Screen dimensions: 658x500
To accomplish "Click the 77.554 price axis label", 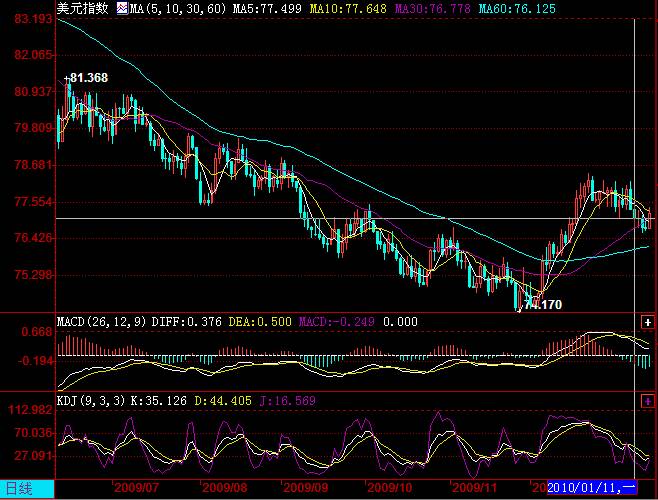I will click(34, 202).
